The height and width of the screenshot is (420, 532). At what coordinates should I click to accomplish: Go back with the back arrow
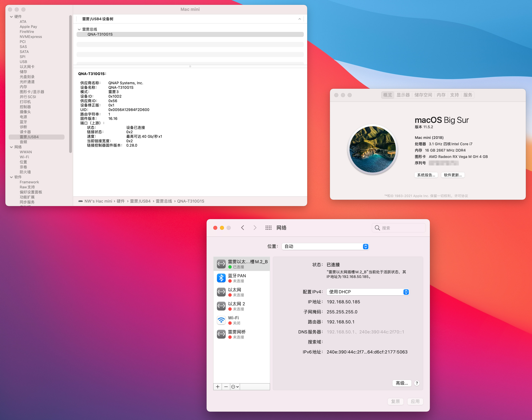click(242, 228)
